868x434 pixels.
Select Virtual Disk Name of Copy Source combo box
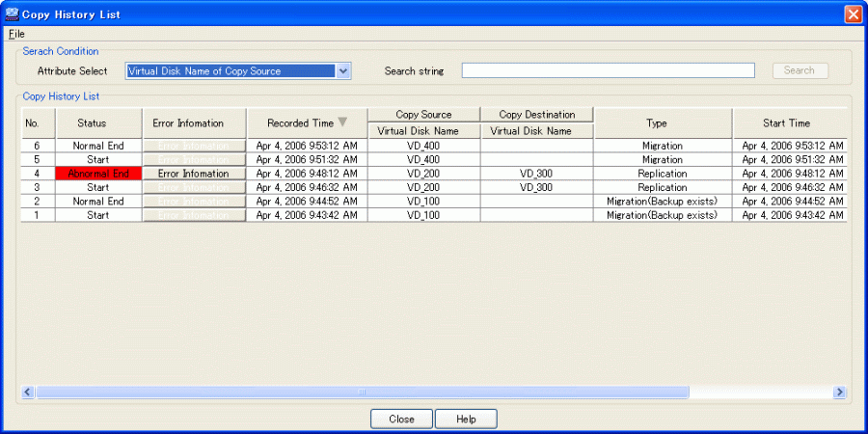(231, 70)
